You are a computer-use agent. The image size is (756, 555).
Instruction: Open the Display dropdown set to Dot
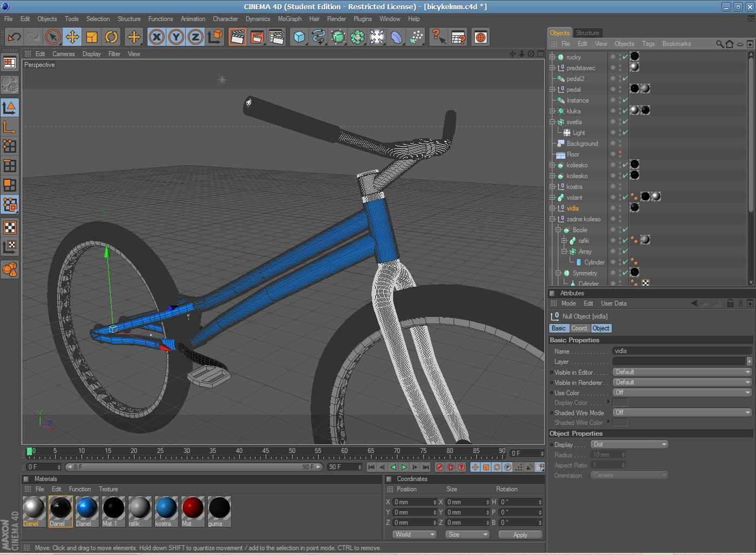pyautogui.click(x=629, y=444)
